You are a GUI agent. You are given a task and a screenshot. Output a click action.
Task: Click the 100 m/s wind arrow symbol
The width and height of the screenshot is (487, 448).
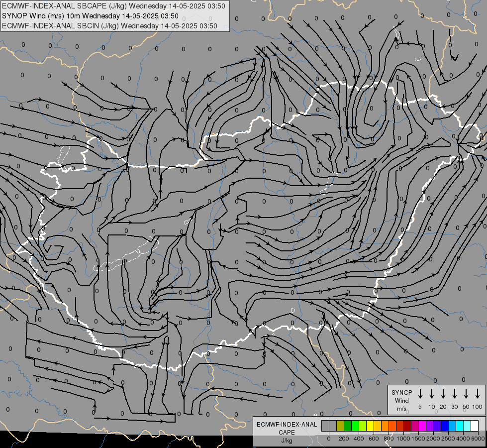point(478,394)
